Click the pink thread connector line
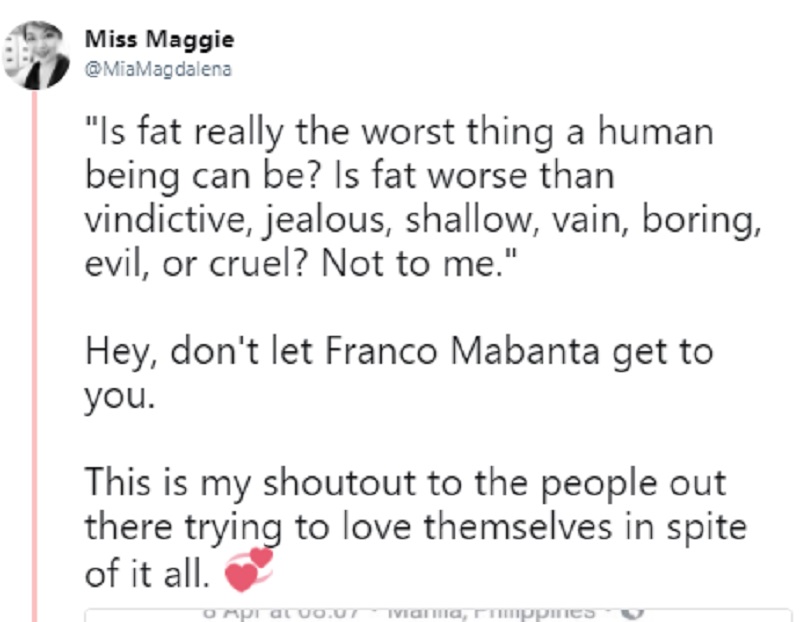Screen dimensions: 800x622 point(35,356)
